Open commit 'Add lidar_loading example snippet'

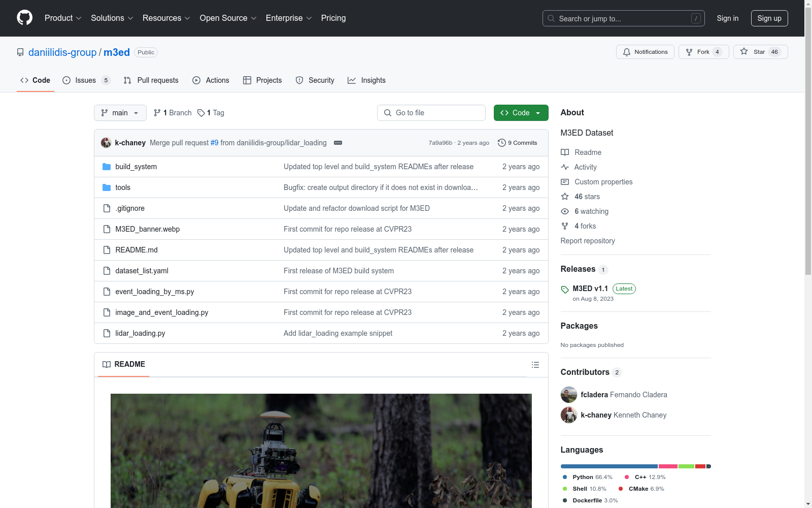[x=338, y=333]
